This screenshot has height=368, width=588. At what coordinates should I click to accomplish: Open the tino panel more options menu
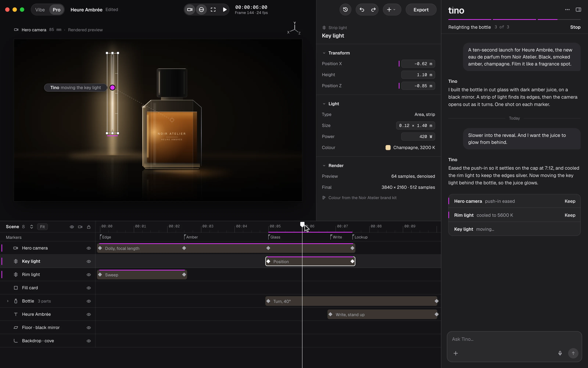(567, 10)
